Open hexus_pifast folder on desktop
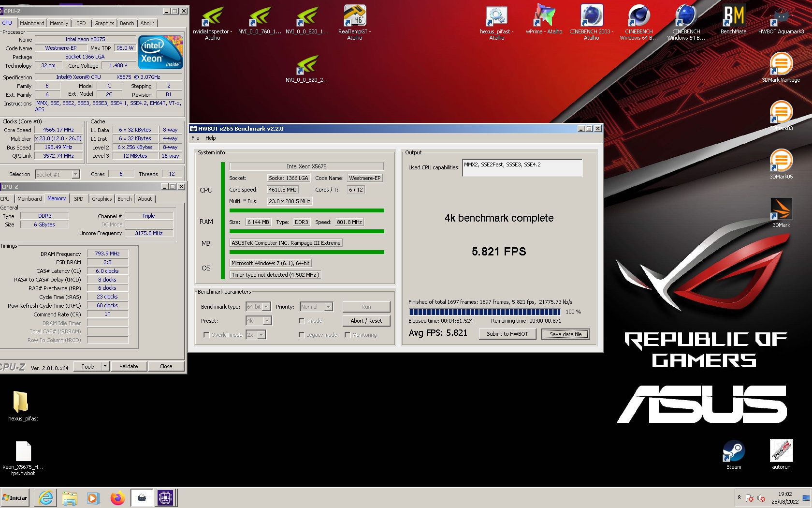The width and height of the screenshot is (812, 508). click(x=23, y=405)
